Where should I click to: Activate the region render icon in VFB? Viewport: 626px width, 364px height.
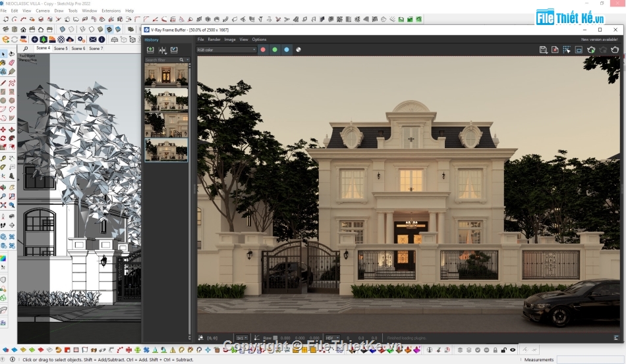pyautogui.click(x=567, y=50)
